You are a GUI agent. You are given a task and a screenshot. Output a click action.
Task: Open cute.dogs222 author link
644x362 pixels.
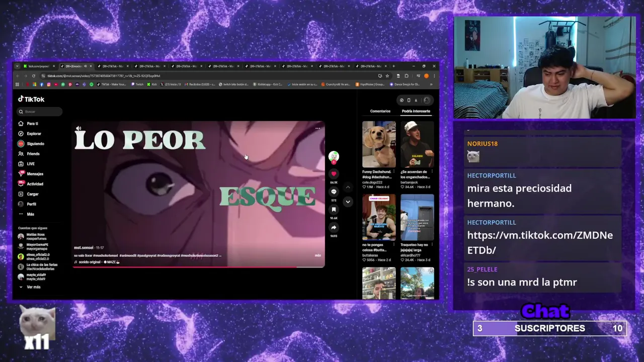point(372,182)
